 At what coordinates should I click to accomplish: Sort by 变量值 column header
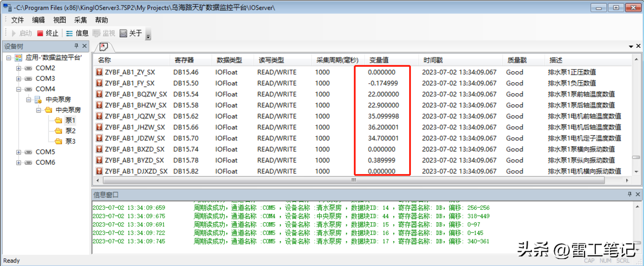pos(379,60)
